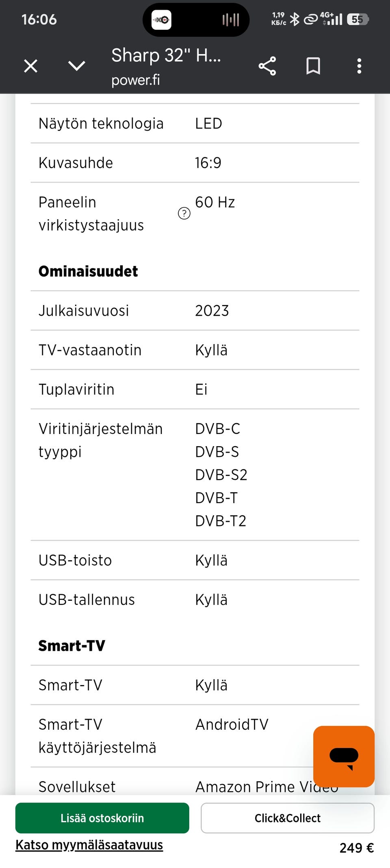390x868 pixels.
Task: Expand the Smart-TV section header
Action: tap(71, 645)
